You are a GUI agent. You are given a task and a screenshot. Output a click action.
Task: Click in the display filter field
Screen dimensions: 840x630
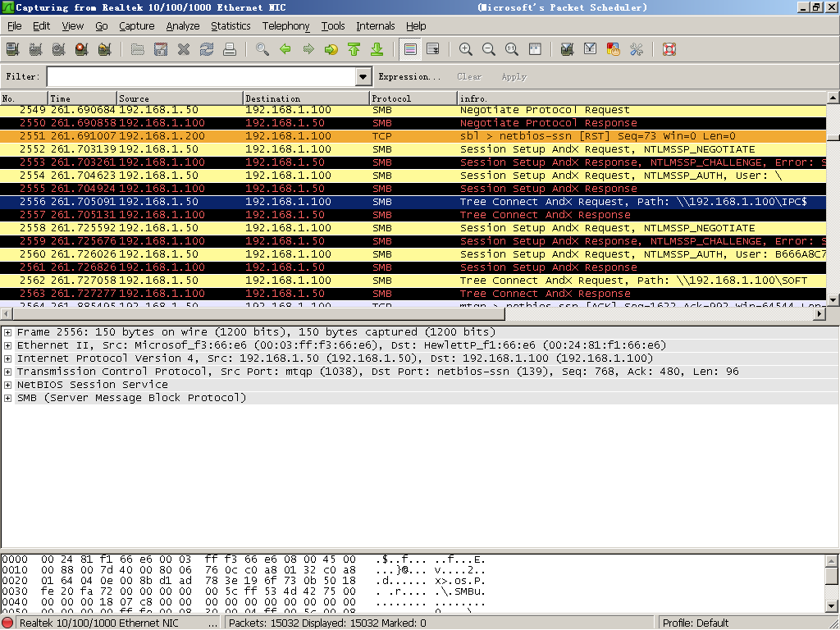tap(201, 77)
